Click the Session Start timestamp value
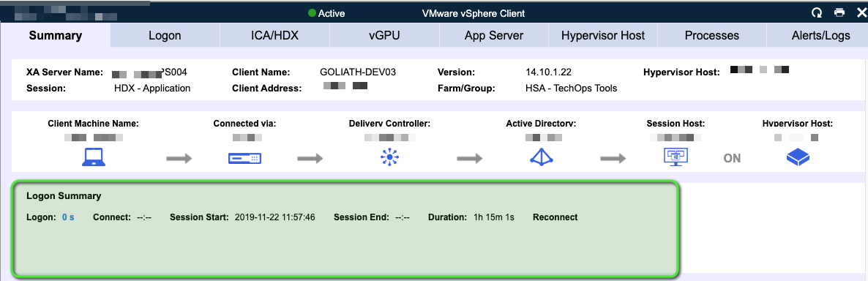The width and height of the screenshot is (868, 281). pyautogui.click(x=275, y=217)
